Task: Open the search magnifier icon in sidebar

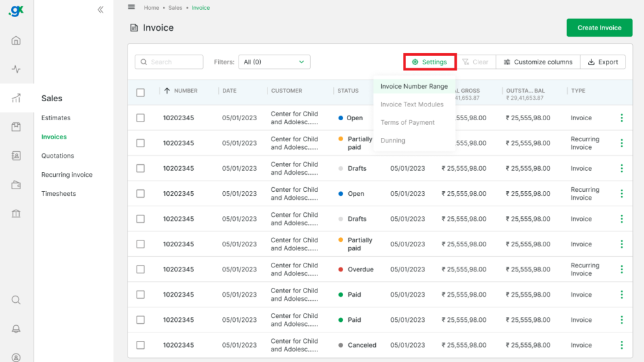Action: coord(16,300)
